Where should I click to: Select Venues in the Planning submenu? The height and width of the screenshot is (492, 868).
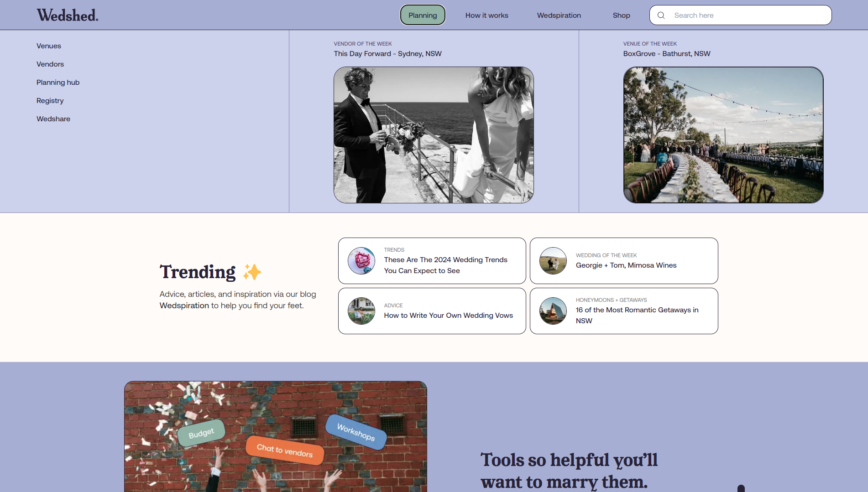tap(49, 46)
